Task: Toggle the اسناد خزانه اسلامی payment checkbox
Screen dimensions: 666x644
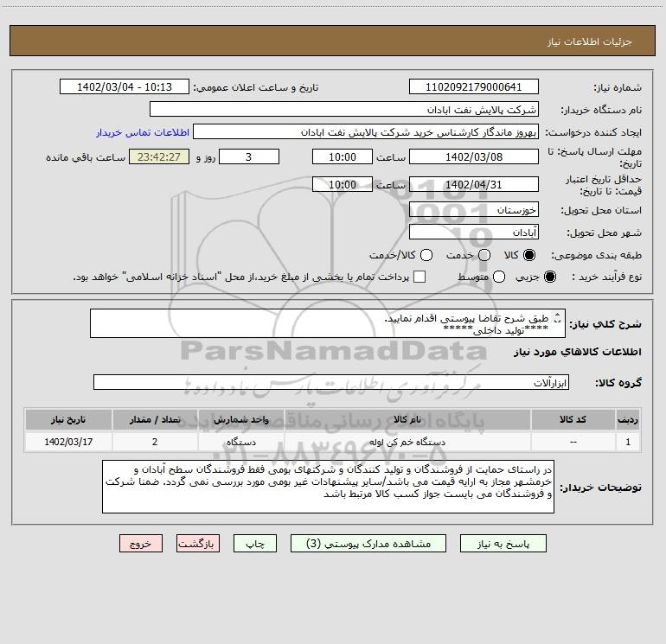Action: click(x=419, y=277)
